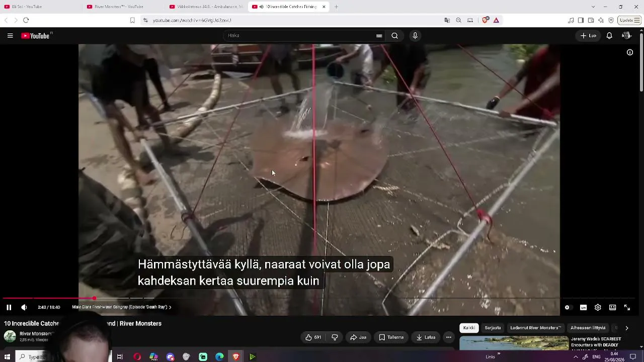
Task: Open the Leo AI sparkle icon
Action: [601, 20]
